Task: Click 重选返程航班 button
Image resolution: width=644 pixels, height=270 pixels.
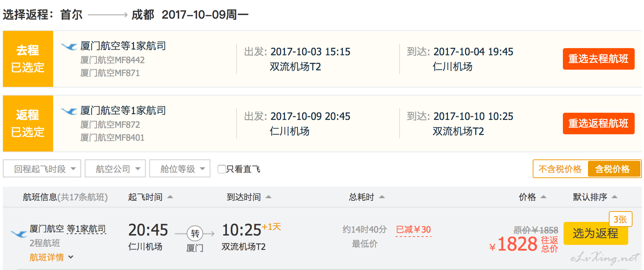Action: tap(598, 124)
